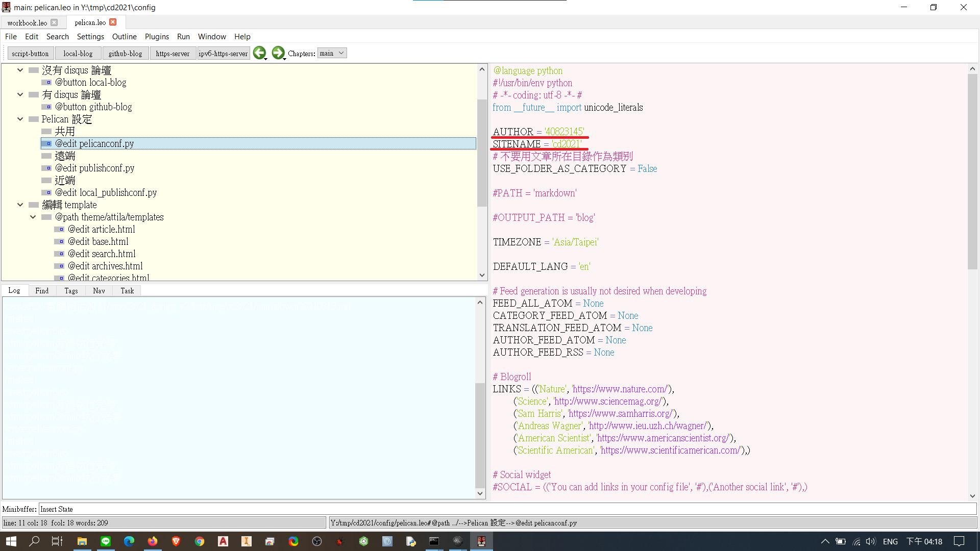Collapse the 編輯 template tree node
980x551 pixels.
pos(20,205)
